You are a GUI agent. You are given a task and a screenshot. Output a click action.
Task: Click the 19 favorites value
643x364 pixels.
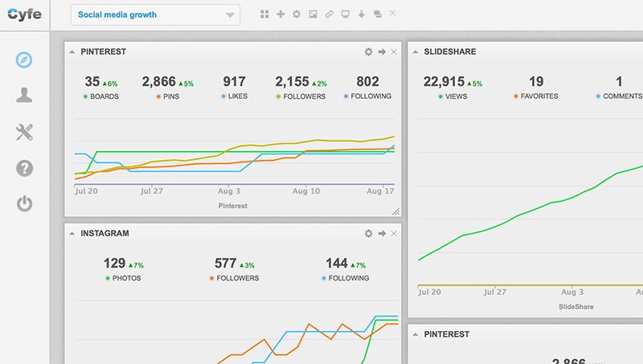[x=536, y=82]
